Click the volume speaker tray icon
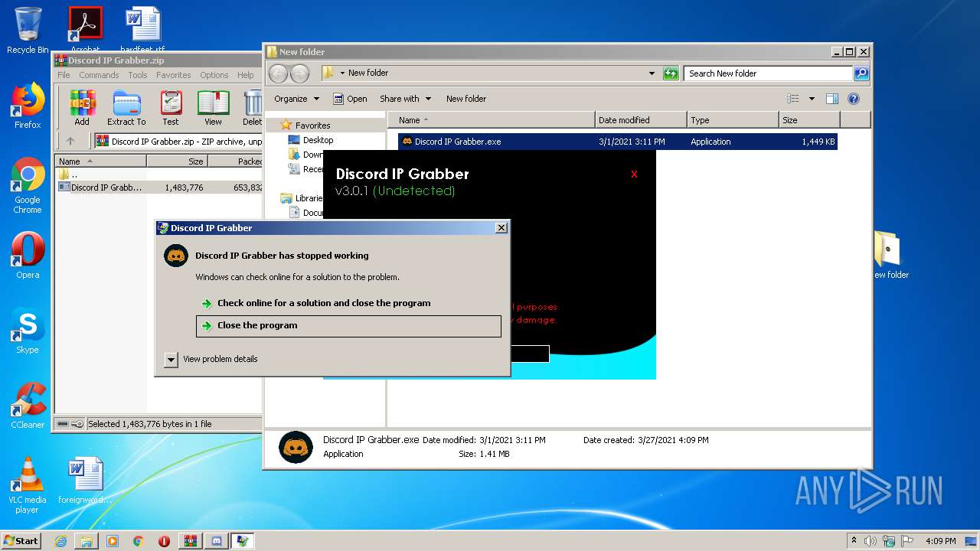 pyautogui.click(x=871, y=541)
